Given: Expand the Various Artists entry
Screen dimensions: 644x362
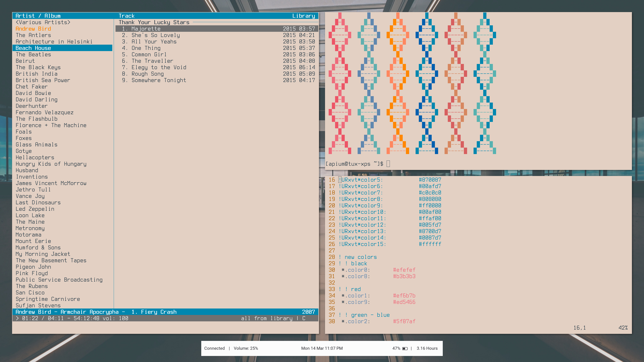Looking at the screenshot, I should coord(43,22).
